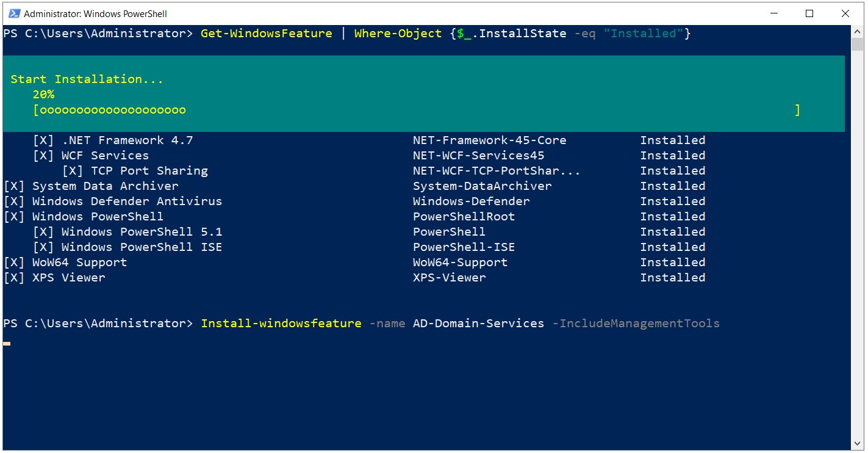Click the blinking cursor on the last line
This screenshot has height=453, width=868.
click(7, 343)
